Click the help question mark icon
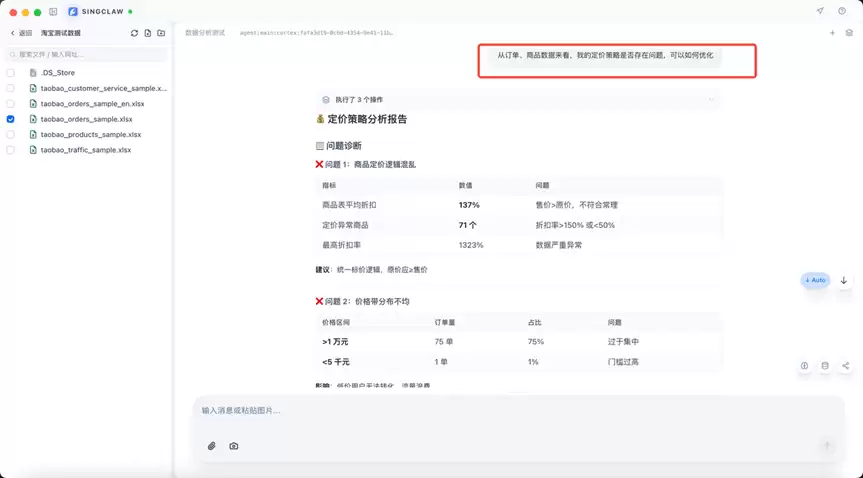 [x=841, y=12]
